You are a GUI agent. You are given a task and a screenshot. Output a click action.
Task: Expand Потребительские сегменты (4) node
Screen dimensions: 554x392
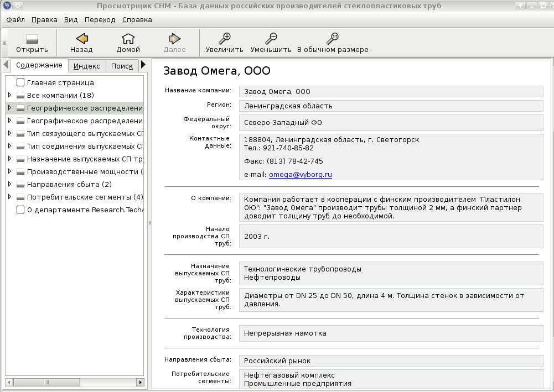coord(9,196)
